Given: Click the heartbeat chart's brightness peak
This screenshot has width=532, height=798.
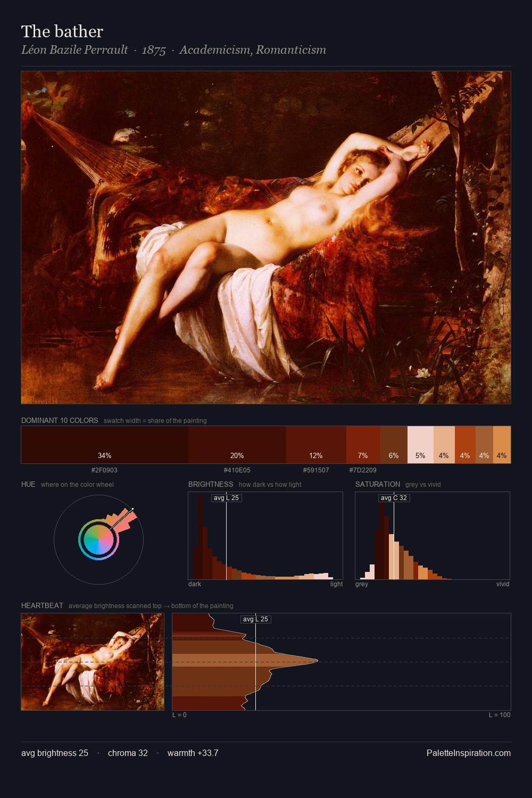Looking at the screenshot, I should point(317,661).
